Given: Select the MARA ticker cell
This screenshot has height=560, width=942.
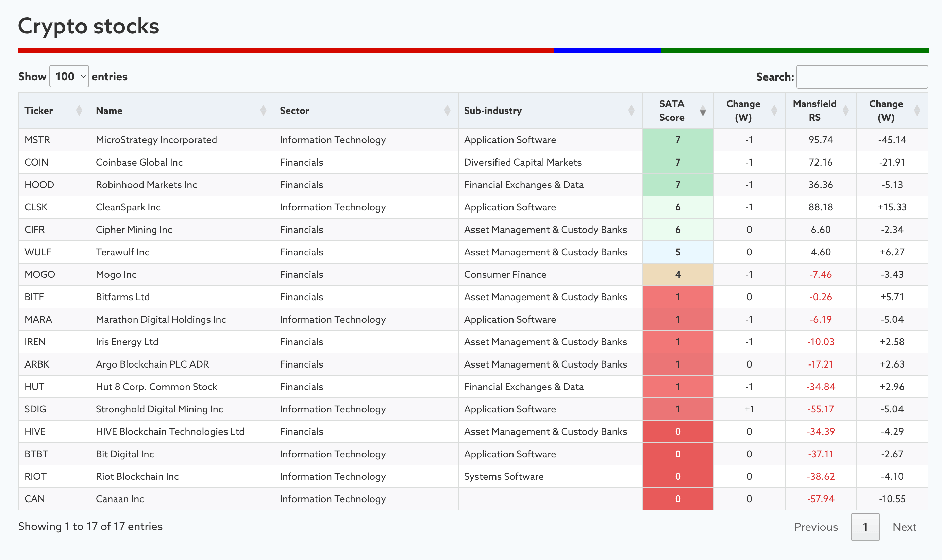Looking at the screenshot, I should [x=54, y=320].
